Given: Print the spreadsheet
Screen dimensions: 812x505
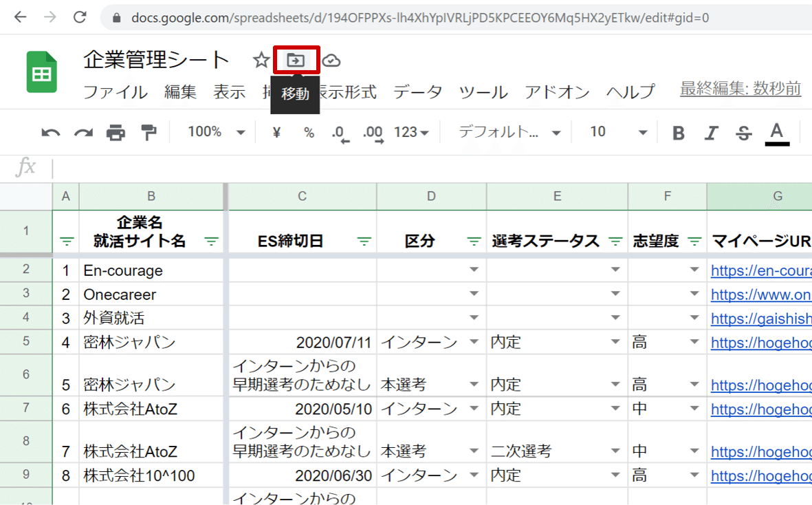Looking at the screenshot, I should [116, 133].
